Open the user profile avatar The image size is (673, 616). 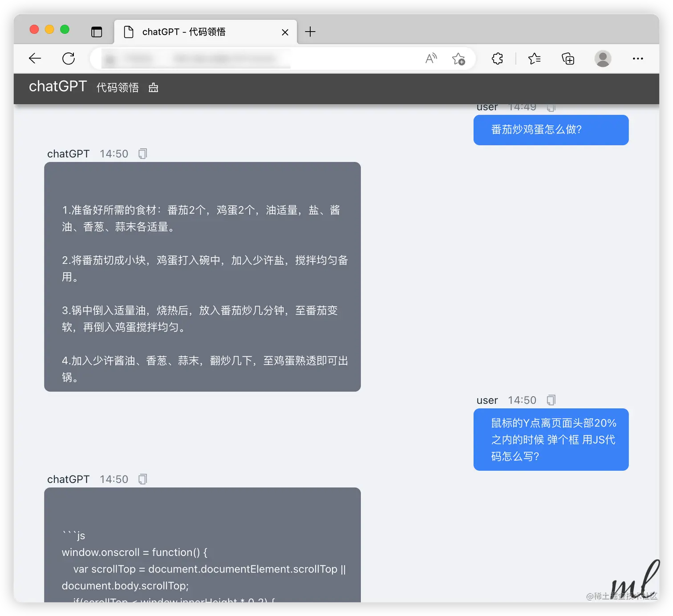603,58
